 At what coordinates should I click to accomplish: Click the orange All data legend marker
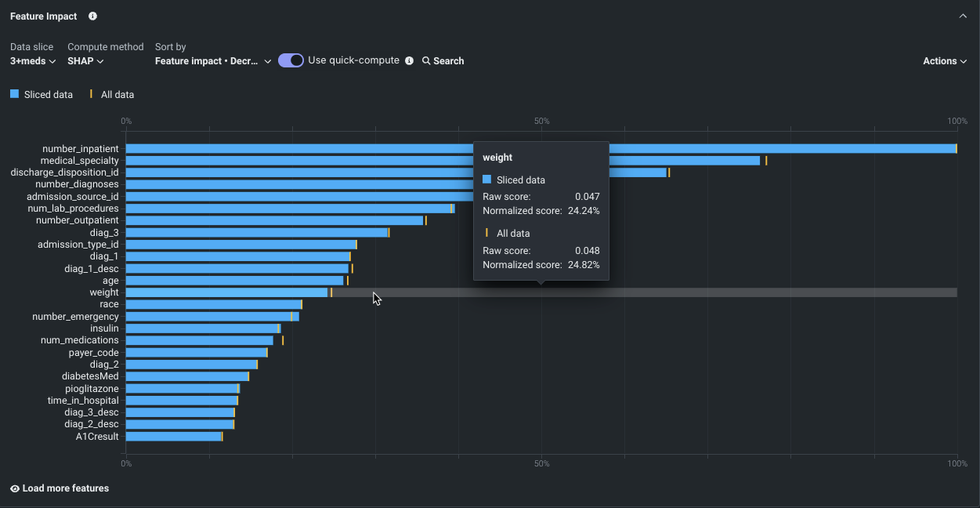click(91, 94)
